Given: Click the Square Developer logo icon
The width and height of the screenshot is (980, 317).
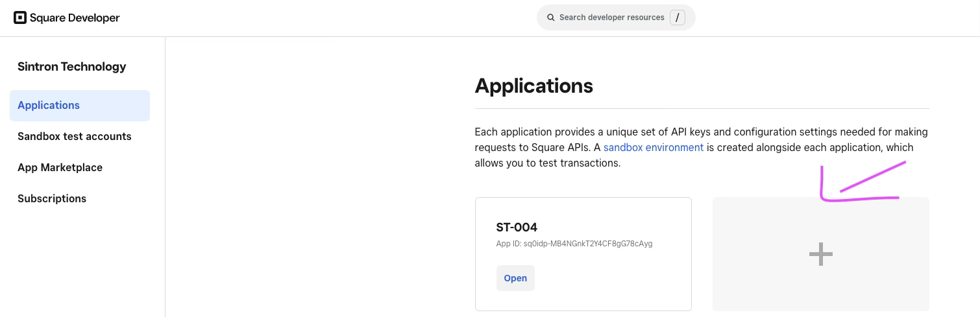Looking at the screenshot, I should tap(20, 18).
